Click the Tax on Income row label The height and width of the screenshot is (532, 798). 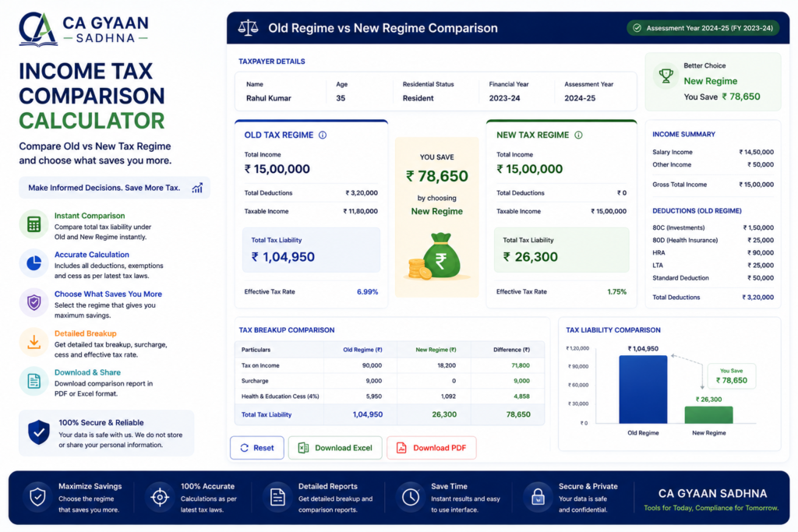pos(260,365)
